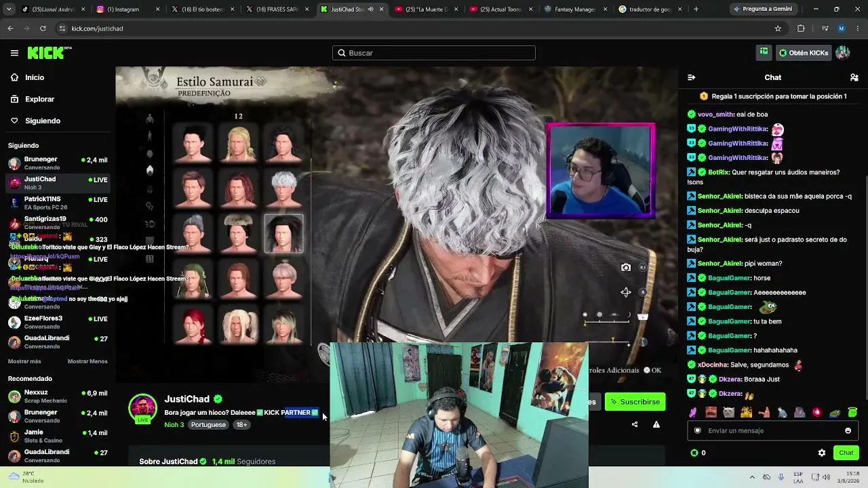Close the Instagram browser tab
Screen dimensions: 868x488
(x=157, y=9)
